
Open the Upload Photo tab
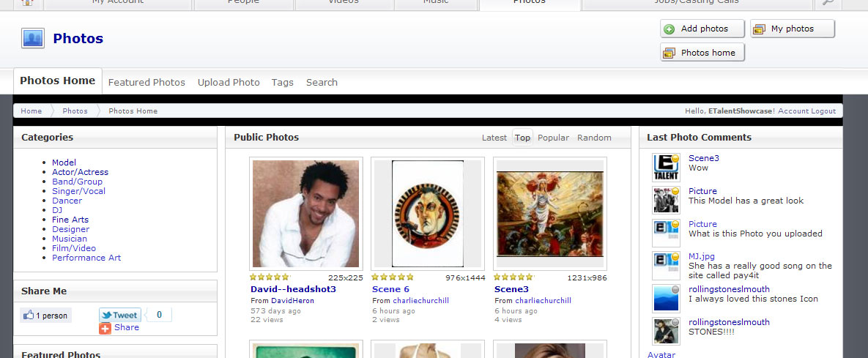(x=229, y=83)
